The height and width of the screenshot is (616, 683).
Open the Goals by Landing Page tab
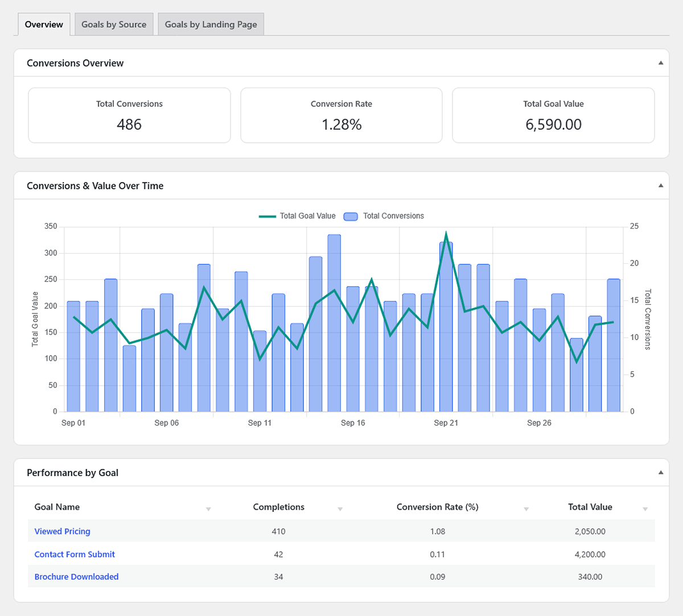pyautogui.click(x=211, y=24)
